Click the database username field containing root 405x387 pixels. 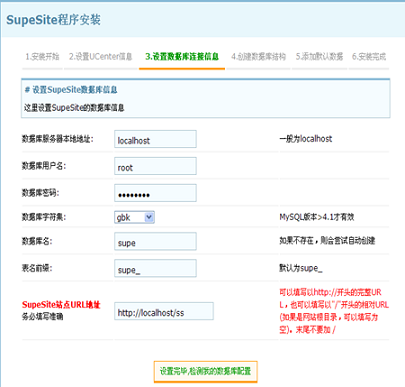[x=155, y=166]
